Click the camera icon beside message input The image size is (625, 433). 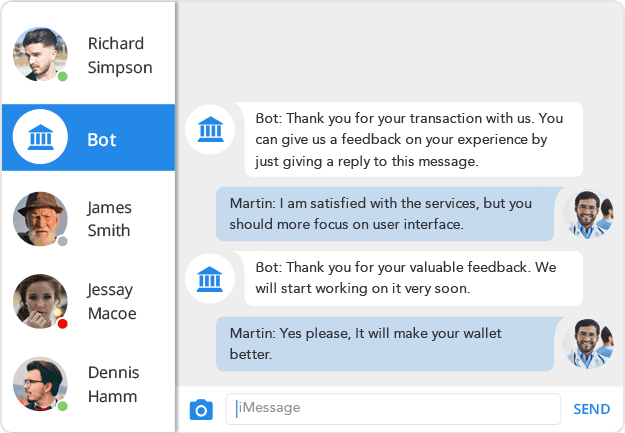click(x=201, y=409)
